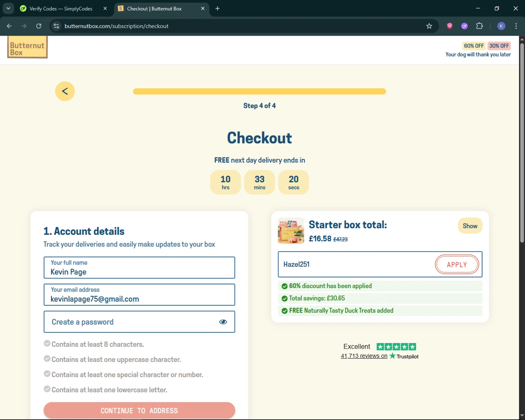Click the Checkout heading

point(259,138)
